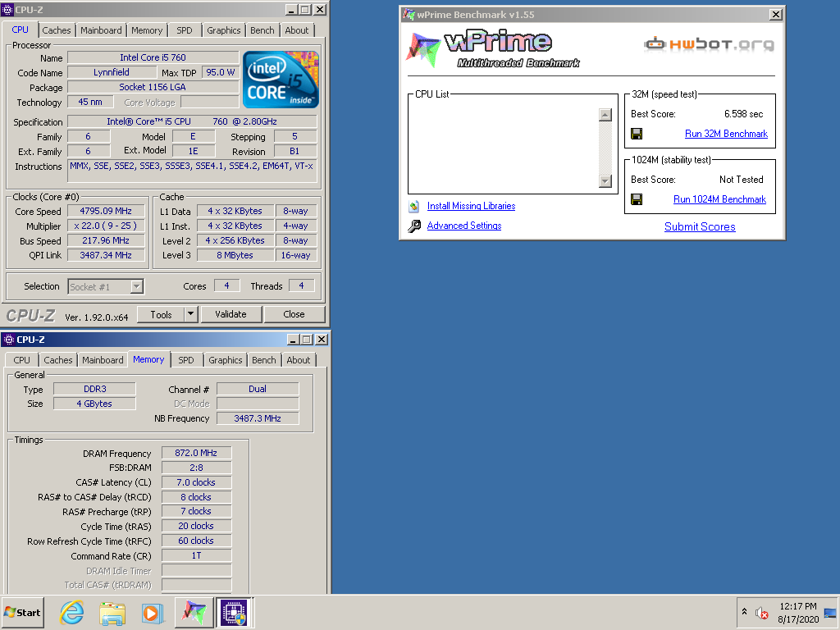The height and width of the screenshot is (630, 840).
Task: Switch to CPU-Z via its taskbar icon
Action: pyautogui.click(x=234, y=612)
